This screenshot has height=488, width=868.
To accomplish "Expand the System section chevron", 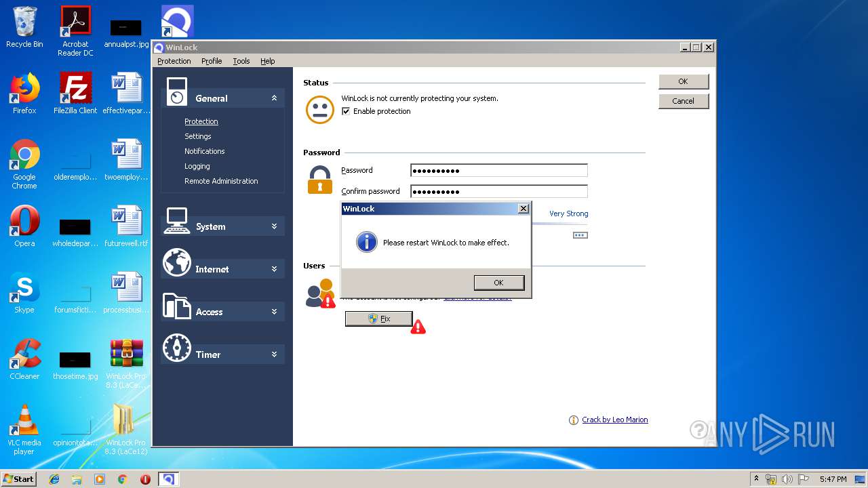I will pos(274,226).
